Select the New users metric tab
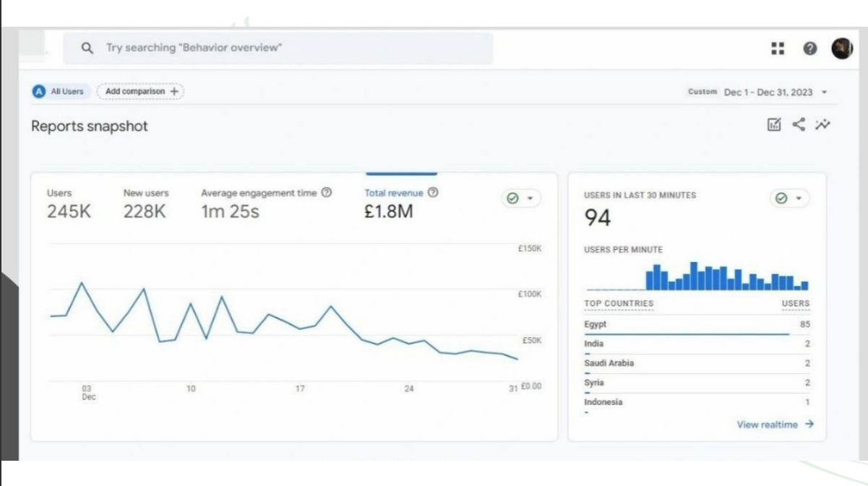Screen dimensions: 868x486 point(145,204)
